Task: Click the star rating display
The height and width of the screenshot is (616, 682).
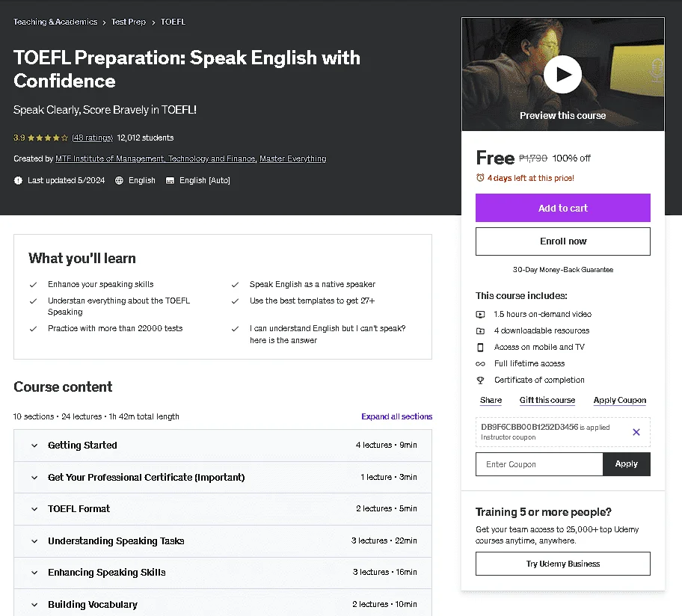Action: (x=48, y=138)
